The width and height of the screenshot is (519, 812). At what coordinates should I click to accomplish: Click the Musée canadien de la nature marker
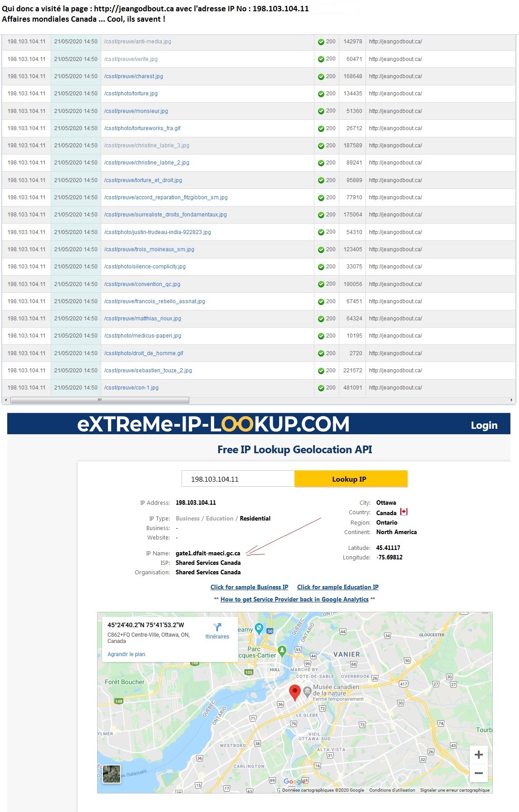click(x=307, y=690)
